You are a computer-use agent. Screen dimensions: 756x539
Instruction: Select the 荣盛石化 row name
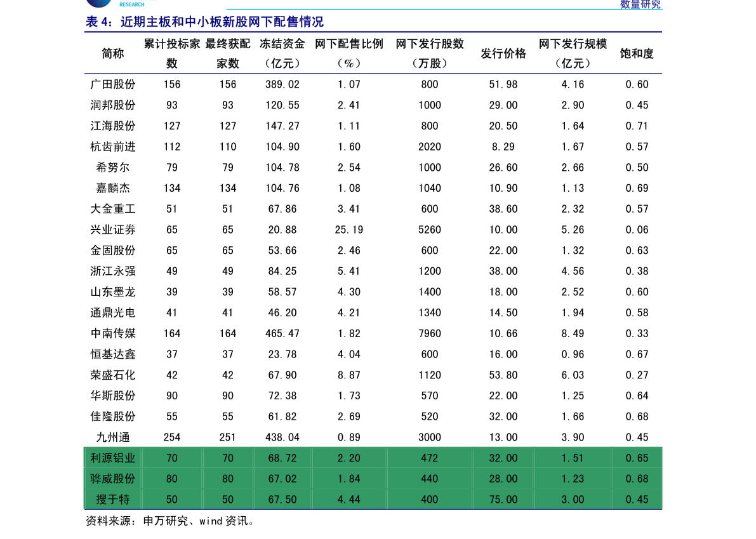(113, 375)
